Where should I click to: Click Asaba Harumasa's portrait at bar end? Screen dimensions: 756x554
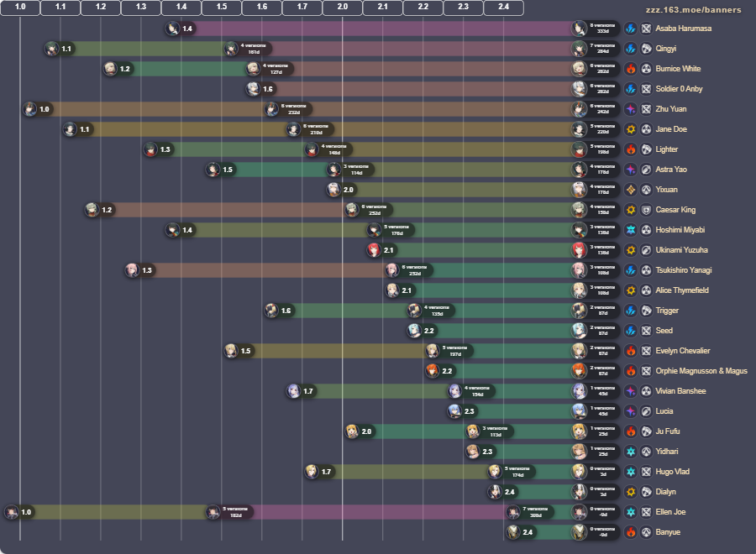(x=579, y=29)
